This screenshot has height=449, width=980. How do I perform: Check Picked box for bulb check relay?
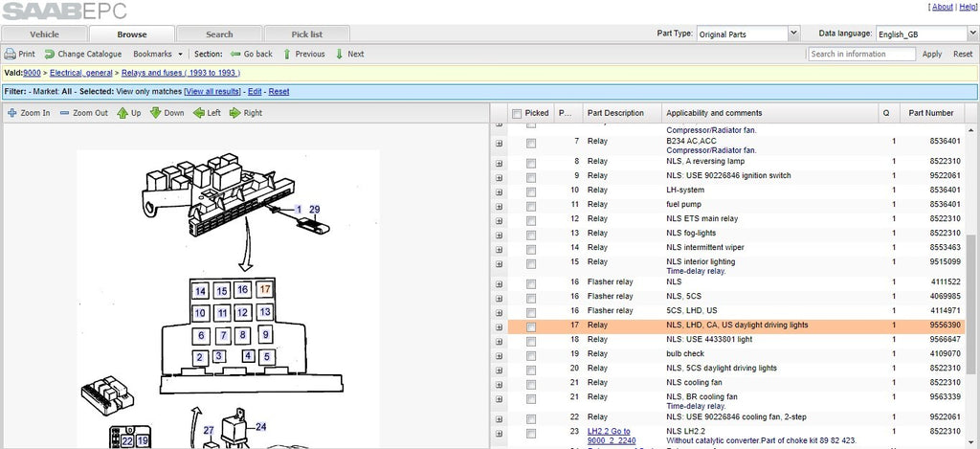pos(530,355)
